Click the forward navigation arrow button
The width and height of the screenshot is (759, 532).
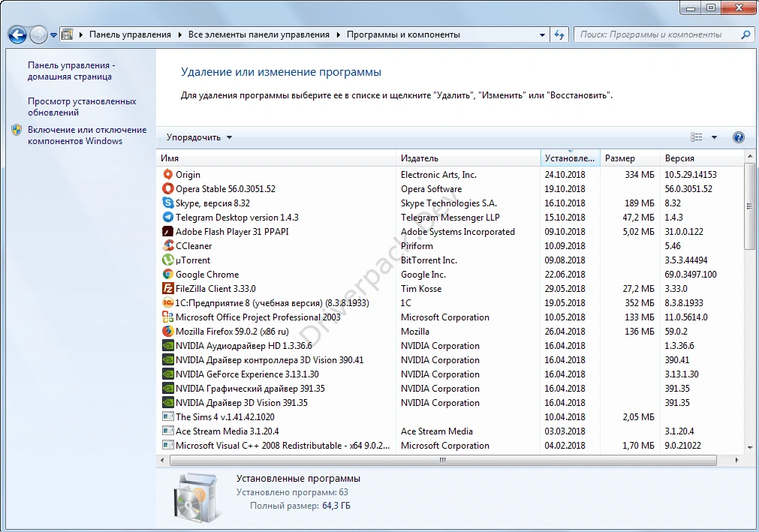[x=38, y=35]
